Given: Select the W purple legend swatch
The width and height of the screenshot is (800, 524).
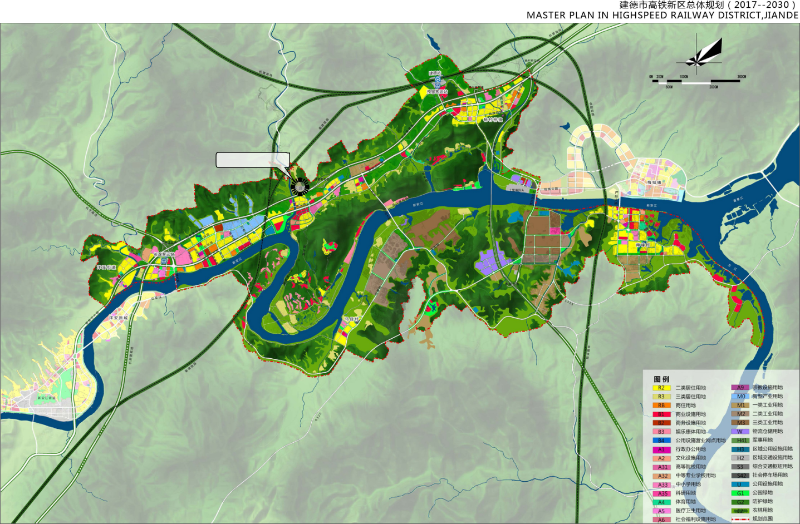Looking at the screenshot, I should point(740,431).
